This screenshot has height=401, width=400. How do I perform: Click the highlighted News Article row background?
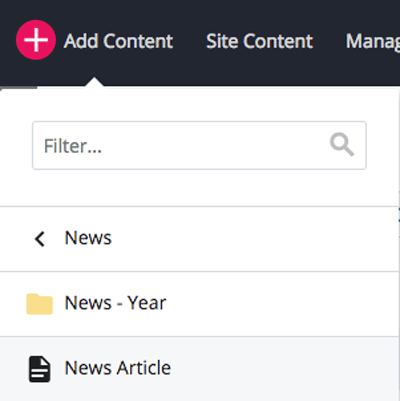click(x=283, y=369)
